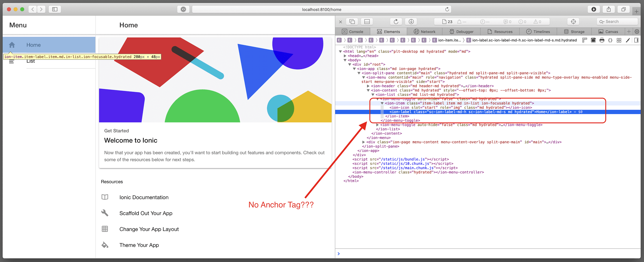
Task: Show Safari tab overview
Action: [623, 9]
